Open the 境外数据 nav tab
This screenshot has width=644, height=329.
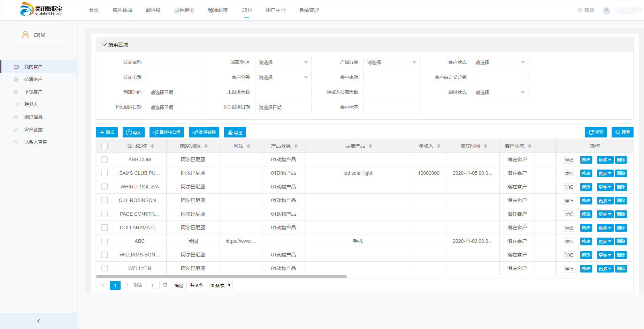pyautogui.click(x=122, y=10)
